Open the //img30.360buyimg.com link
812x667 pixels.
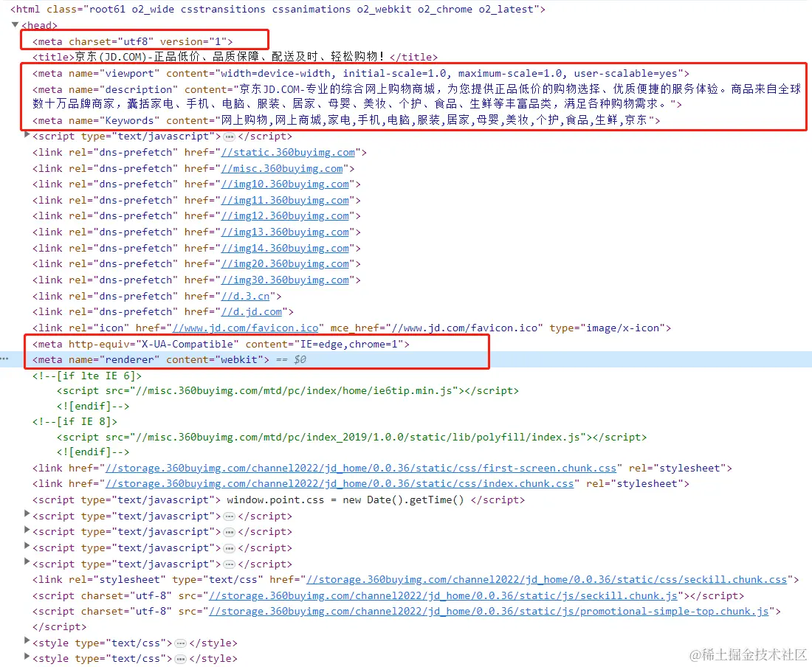[285, 280]
